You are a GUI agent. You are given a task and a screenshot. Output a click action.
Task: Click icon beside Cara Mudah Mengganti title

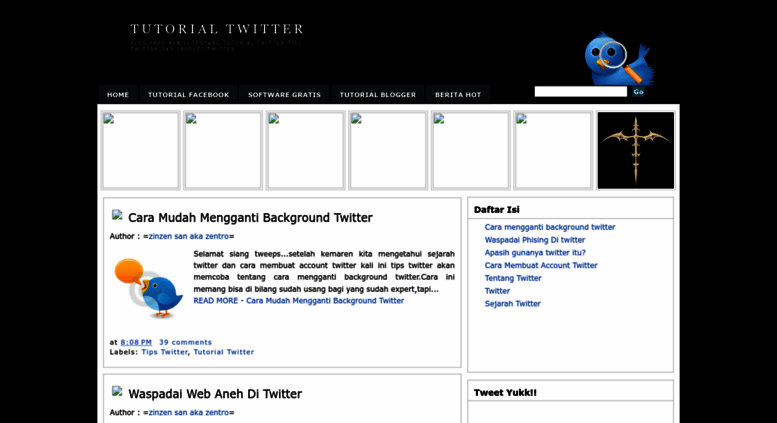click(117, 215)
